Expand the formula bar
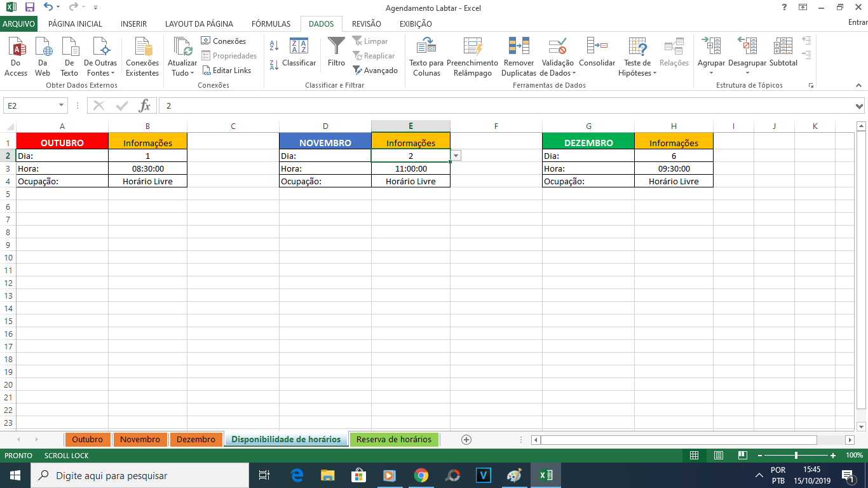Image resolution: width=868 pixels, height=488 pixels. tap(860, 106)
